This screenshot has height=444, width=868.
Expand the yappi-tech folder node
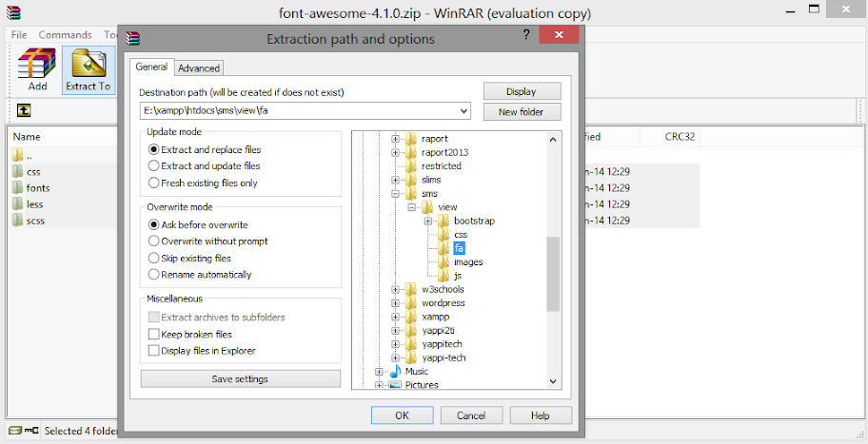pos(395,357)
